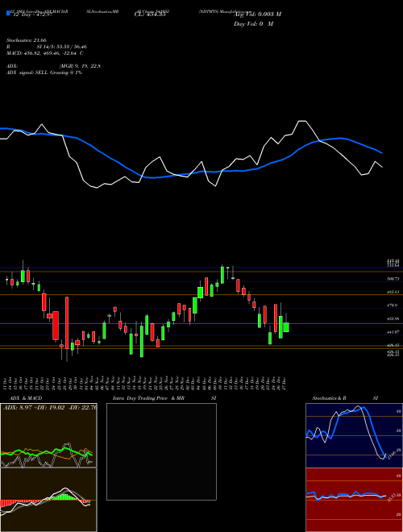Click the 470.9 price axis label
Viewport: 403px width, 532px height.
(393, 305)
